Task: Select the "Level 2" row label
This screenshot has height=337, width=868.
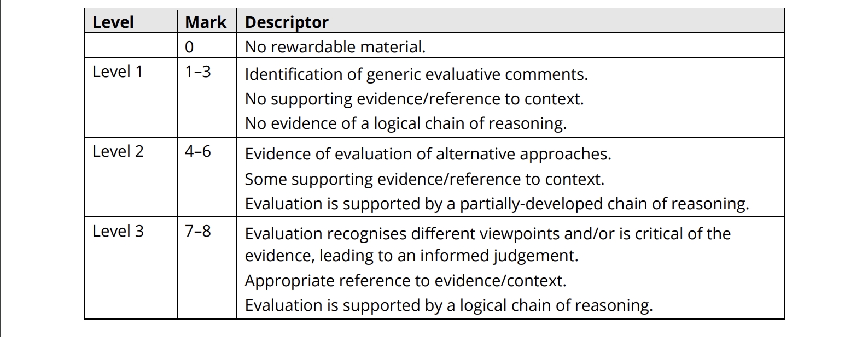Action: (118, 151)
